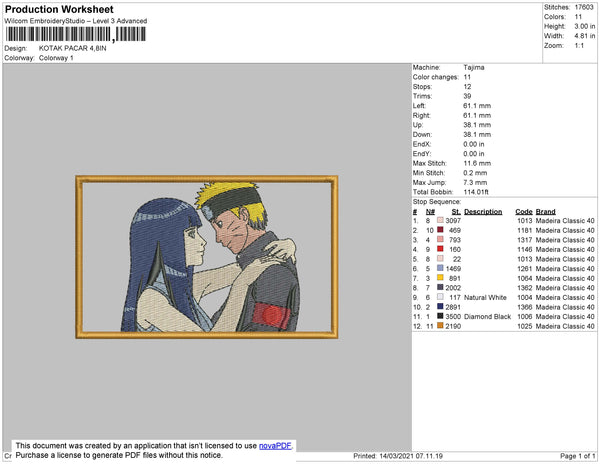This screenshot has width=600, height=464.
Task: Click the Zoom value '1:1'
Action: coord(579,46)
